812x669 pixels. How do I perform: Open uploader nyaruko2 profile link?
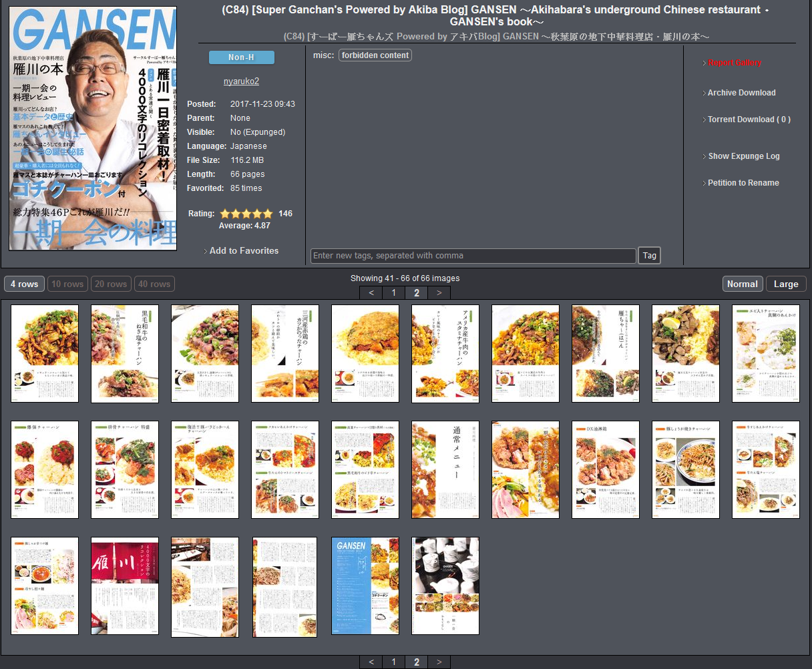241,81
